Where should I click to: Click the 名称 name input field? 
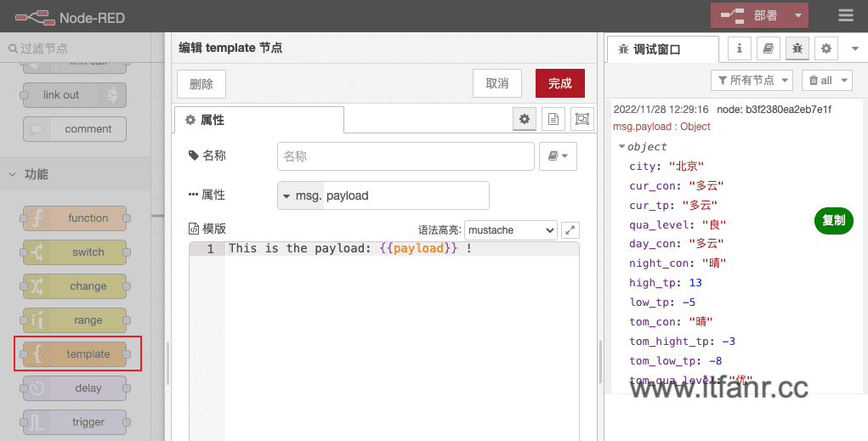point(406,156)
